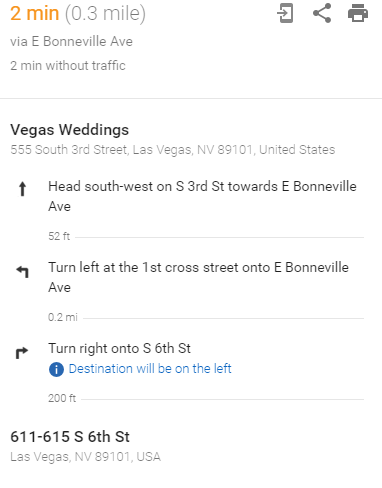
Task: Click the Las Vegas, NV 89101, USA address line
Action: [x=85, y=457]
